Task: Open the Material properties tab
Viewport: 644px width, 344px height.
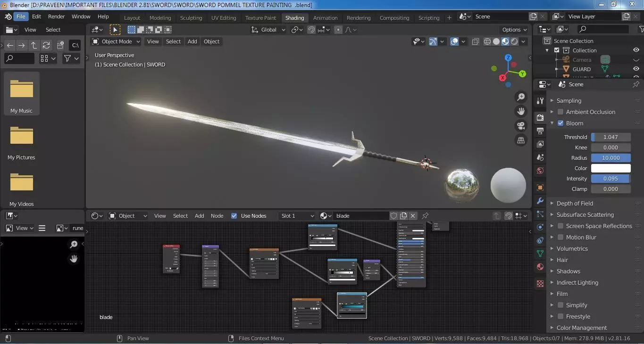Action: (x=540, y=267)
